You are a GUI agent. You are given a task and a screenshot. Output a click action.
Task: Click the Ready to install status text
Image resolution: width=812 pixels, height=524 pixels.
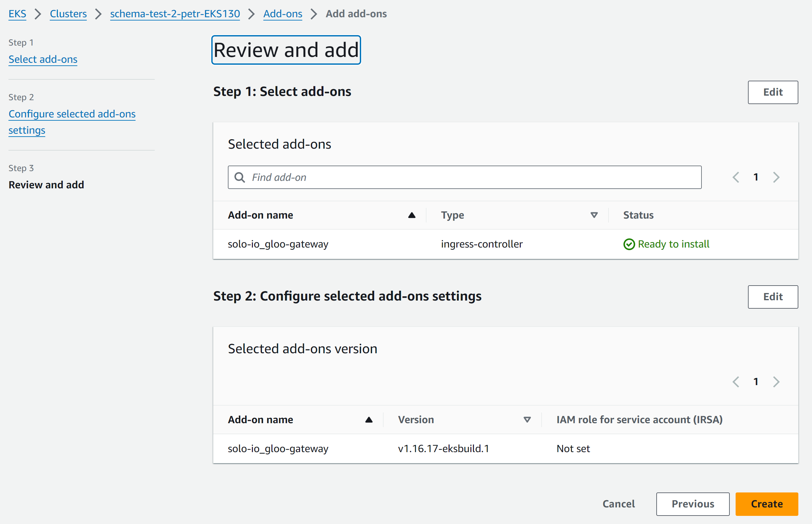[673, 244]
